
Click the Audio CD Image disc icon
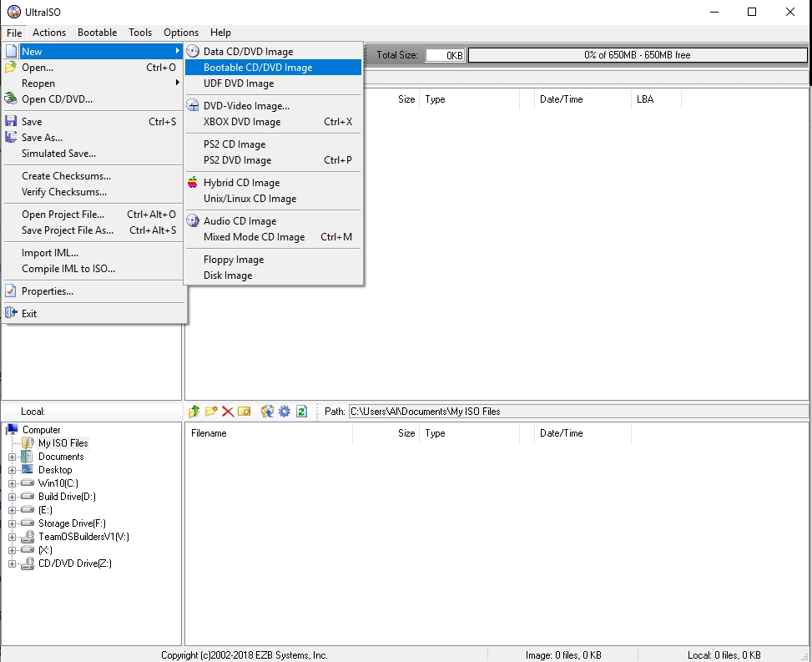pos(193,220)
